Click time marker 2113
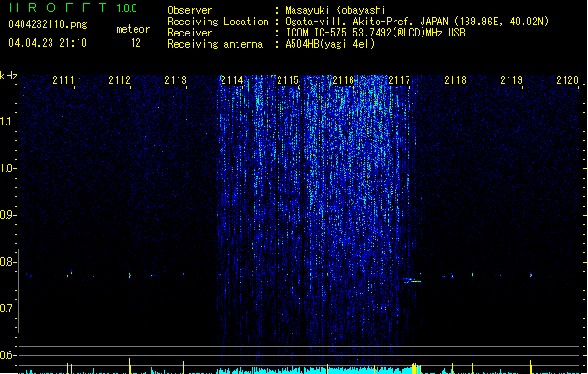Image resolution: width=588 pixels, height=374 pixels. coord(176,79)
